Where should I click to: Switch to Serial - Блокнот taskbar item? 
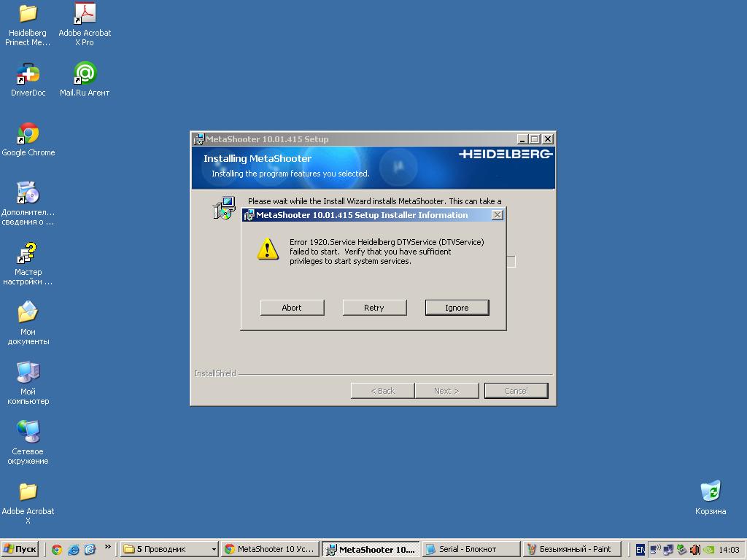tap(471, 550)
